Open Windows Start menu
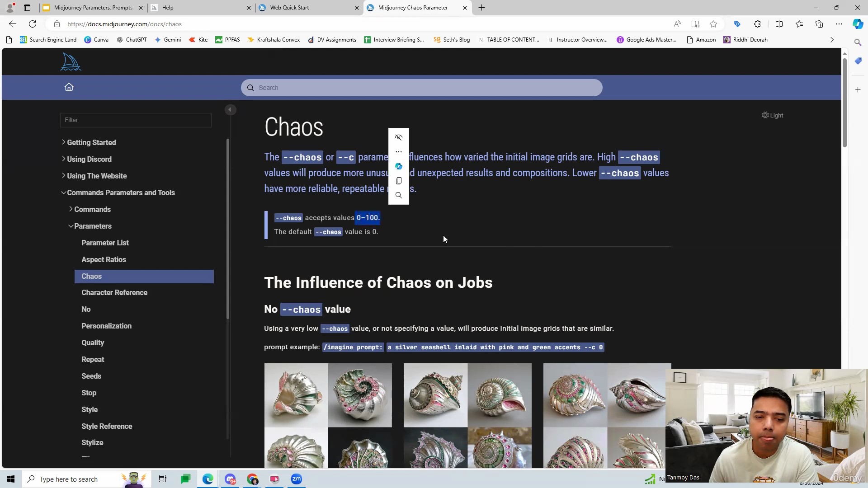Image resolution: width=868 pixels, height=488 pixels. [11, 479]
